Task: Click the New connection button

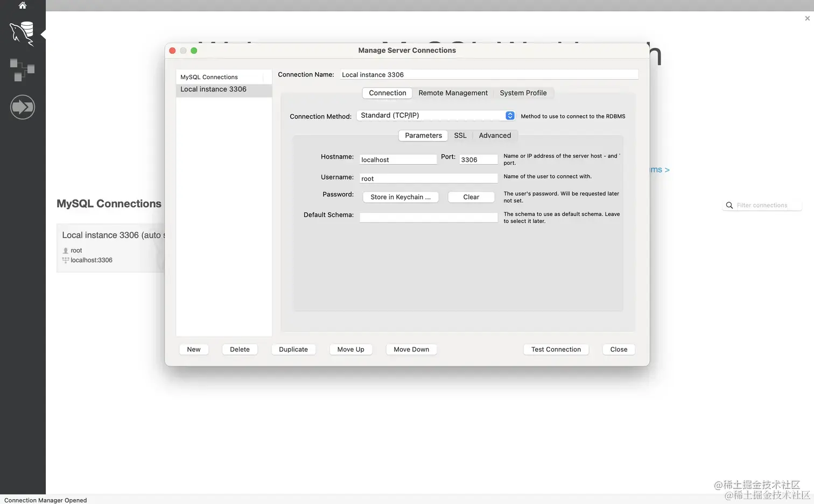Action: point(194,350)
